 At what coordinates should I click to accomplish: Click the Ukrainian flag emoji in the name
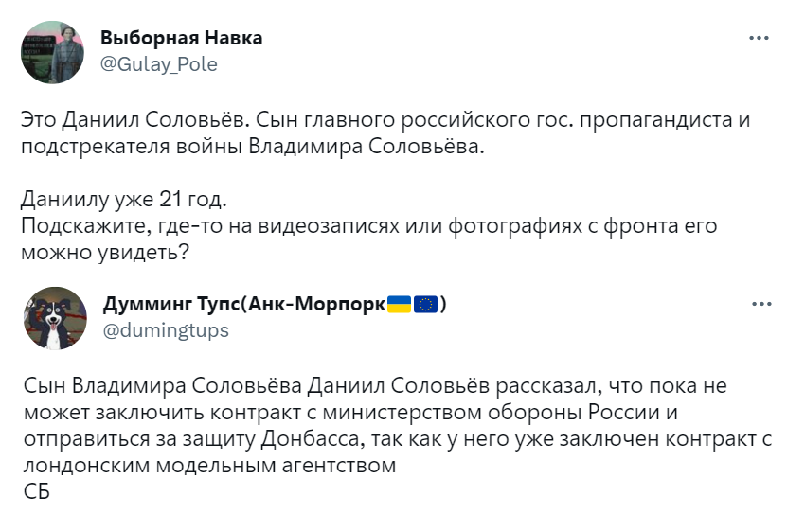400,305
